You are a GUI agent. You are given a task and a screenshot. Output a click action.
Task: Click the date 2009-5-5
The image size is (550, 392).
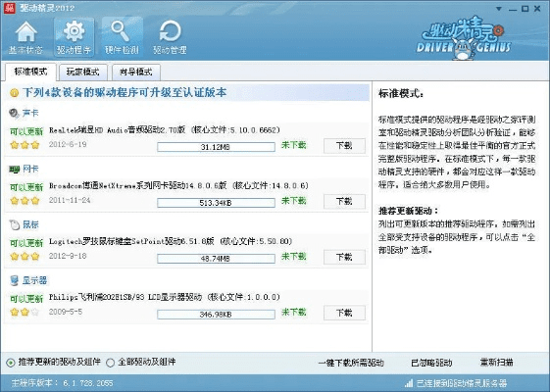[x=66, y=312]
